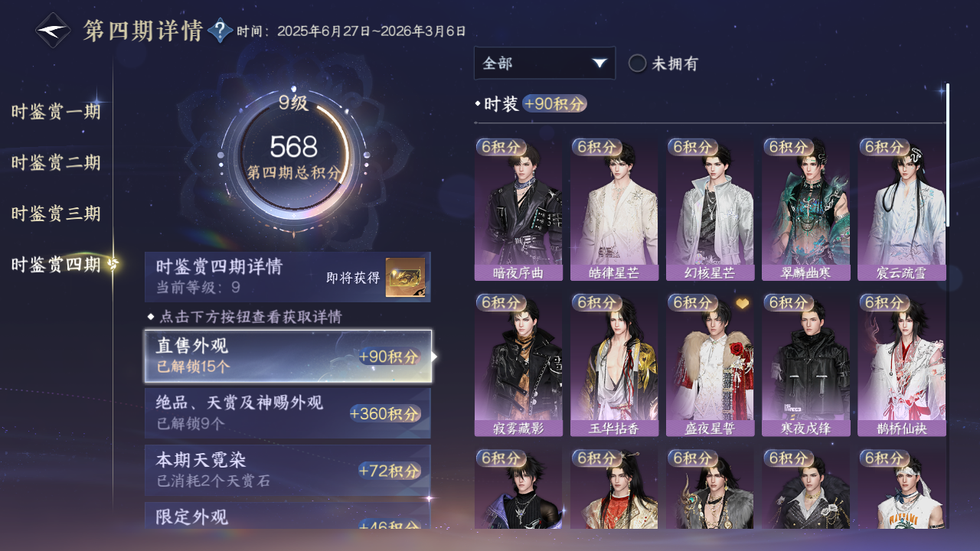Expand the 限定外观 category
980x551 pixels.
tap(288, 515)
